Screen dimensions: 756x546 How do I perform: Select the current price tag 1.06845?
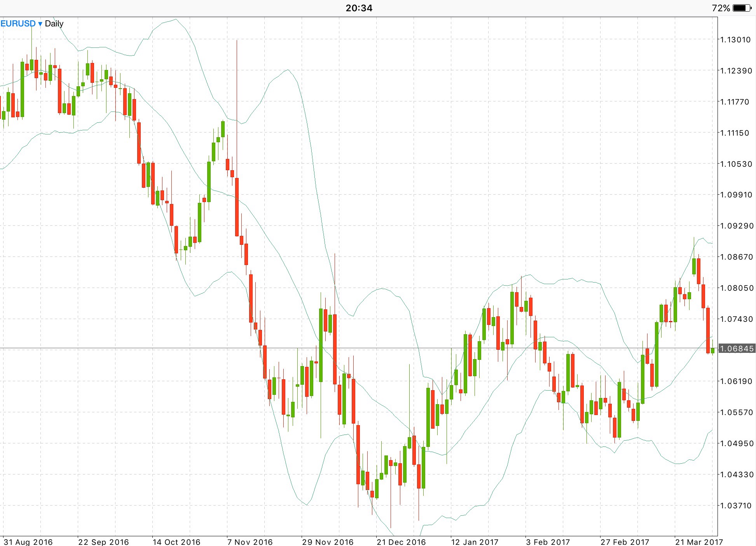point(736,349)
